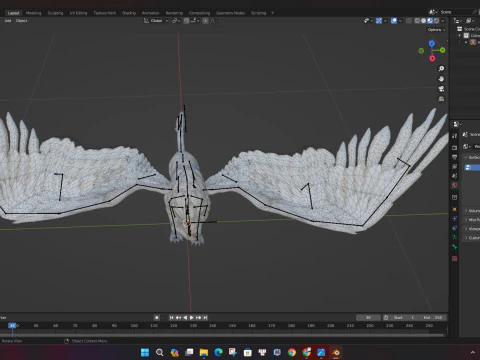The height and width of the screenshot is (360, 480).
Task: Open the World properties tab
Action: click(455, 185)
